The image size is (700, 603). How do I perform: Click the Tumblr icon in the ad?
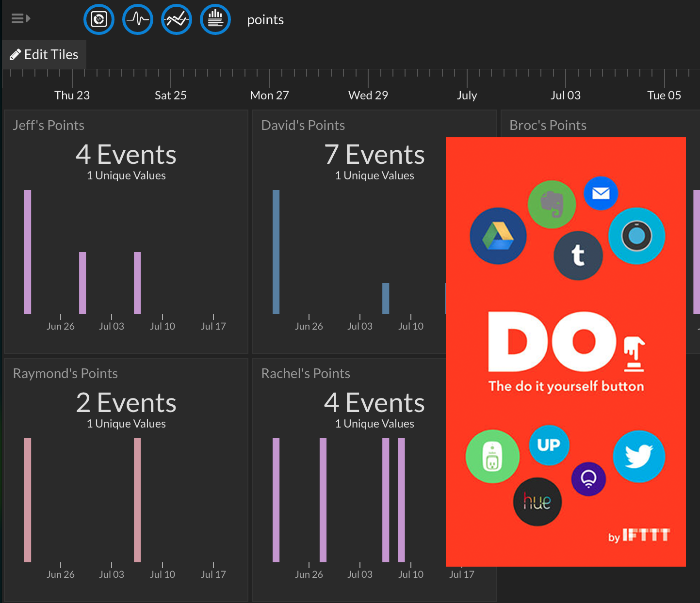578,255
